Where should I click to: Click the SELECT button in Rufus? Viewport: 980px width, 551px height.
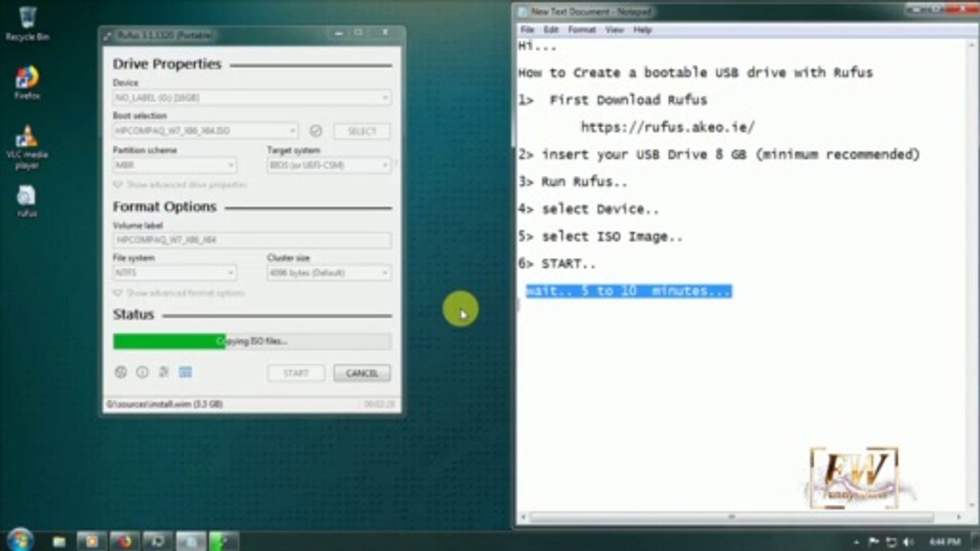click(362, 131)
